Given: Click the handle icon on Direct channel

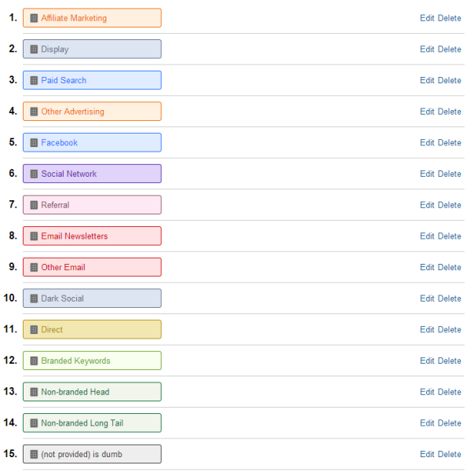Looking at the screenshot, I should click(x=34, y=330).
